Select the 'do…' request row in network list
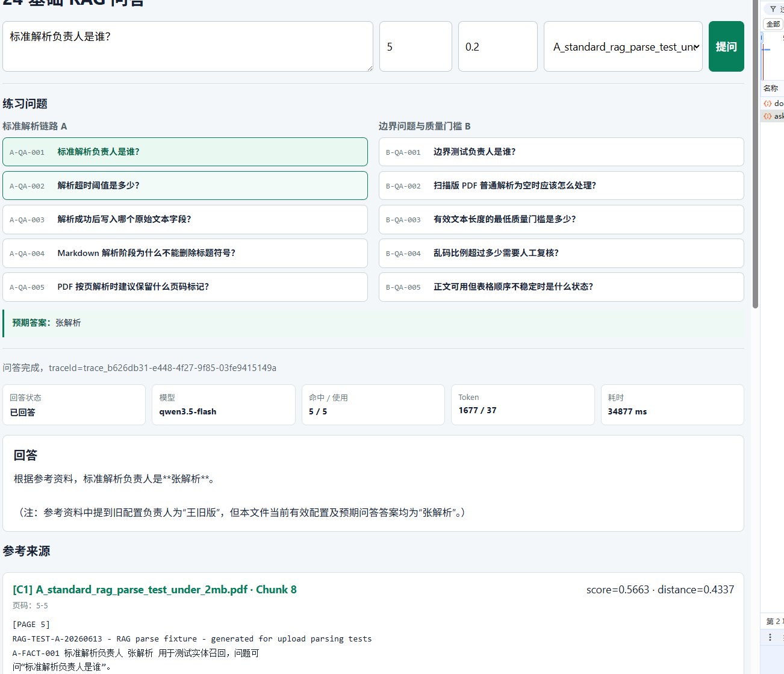This screenshot has height=674, width=784. coord(773,104)
